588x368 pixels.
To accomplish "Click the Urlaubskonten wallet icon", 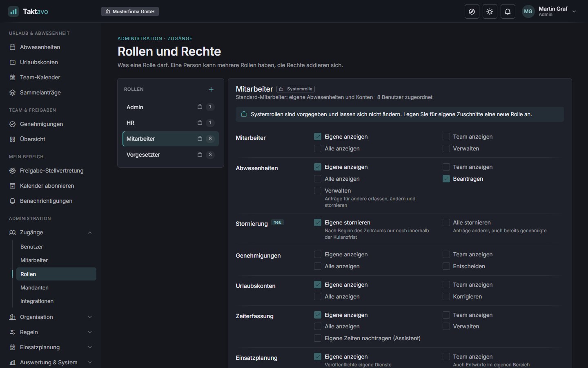I will (13, 62).
